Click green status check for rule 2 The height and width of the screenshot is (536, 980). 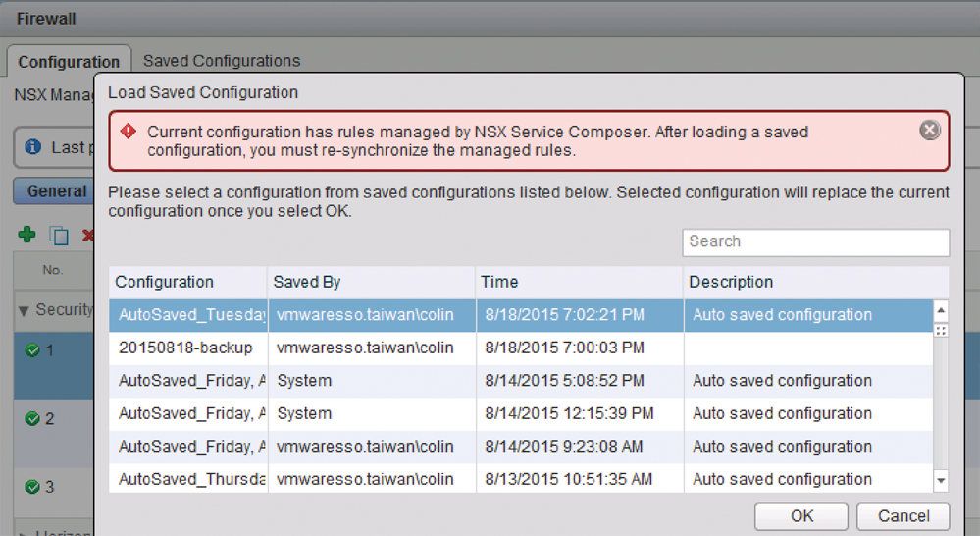[32, 419]
